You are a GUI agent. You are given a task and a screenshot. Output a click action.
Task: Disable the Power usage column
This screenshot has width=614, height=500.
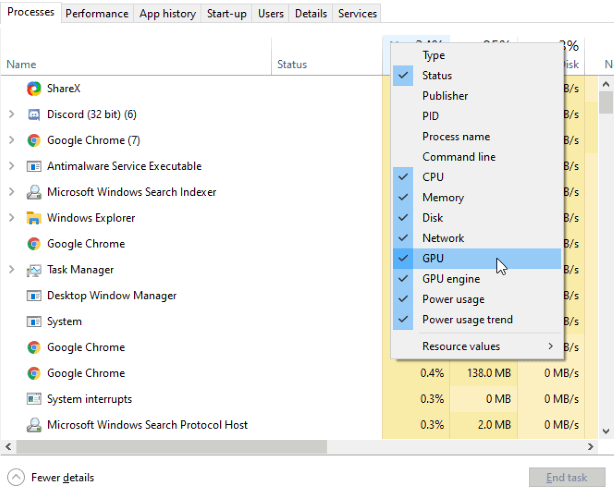coord(477,299)
